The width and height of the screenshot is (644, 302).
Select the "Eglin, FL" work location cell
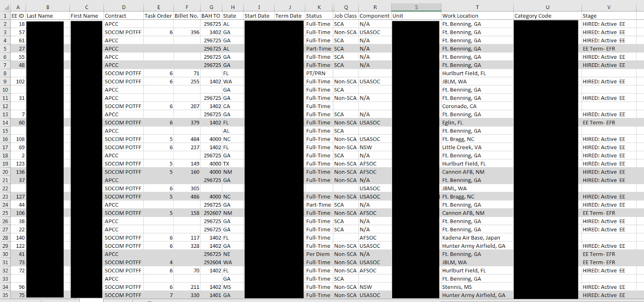[477, 123]
